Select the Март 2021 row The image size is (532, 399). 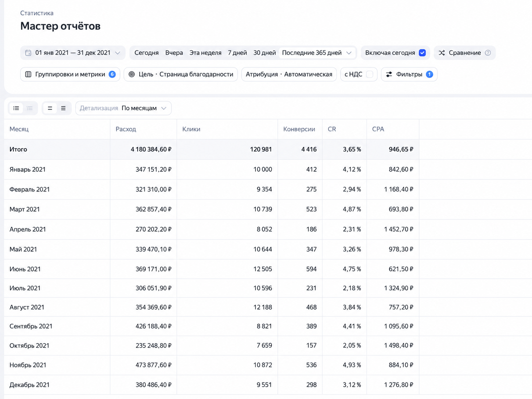[211, 209]
